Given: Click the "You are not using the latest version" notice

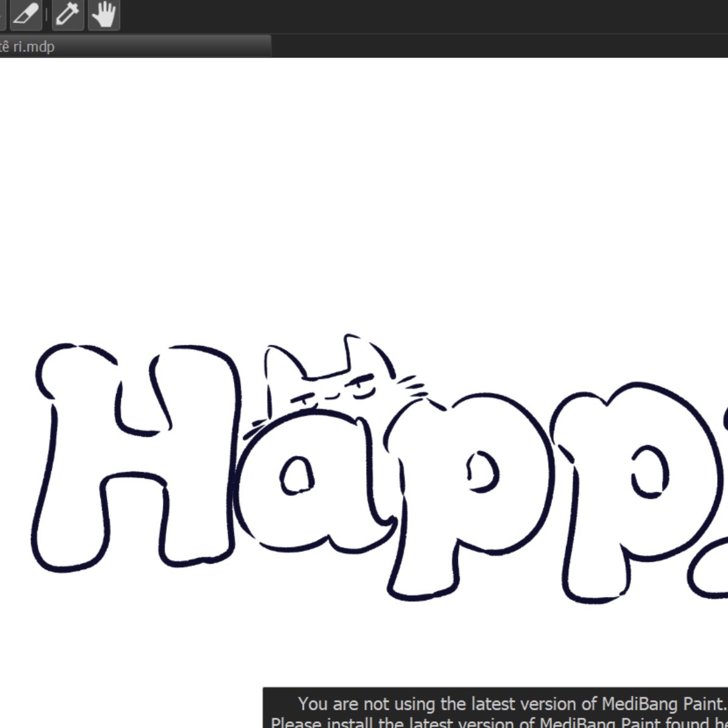Looking at the screenshot, I should pos(495,708).
